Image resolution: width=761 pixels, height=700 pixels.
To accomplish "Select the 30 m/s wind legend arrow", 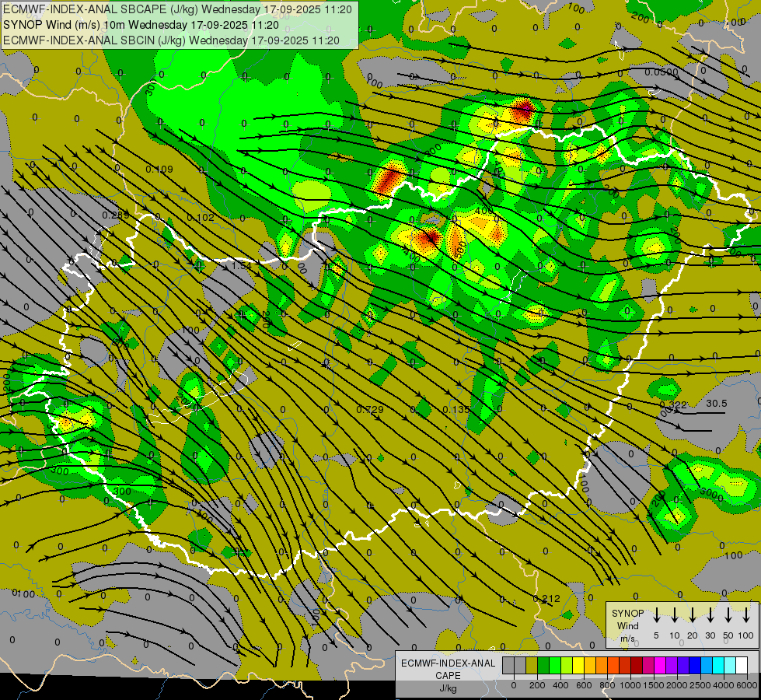I will [710, 615].
